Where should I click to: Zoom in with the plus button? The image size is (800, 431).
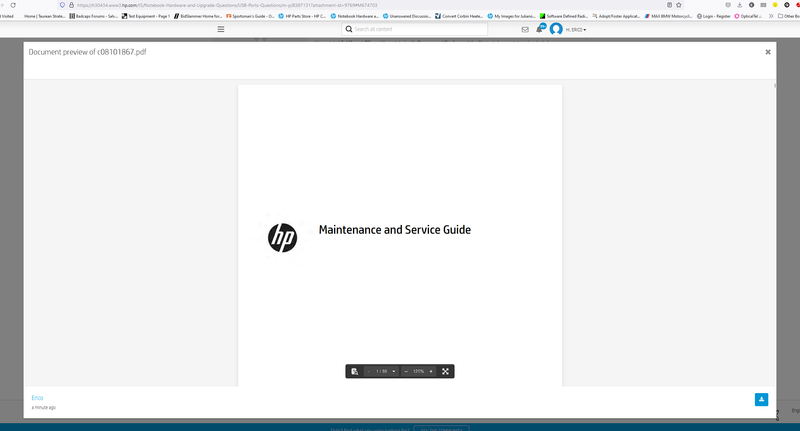click(x=431, y=371)
